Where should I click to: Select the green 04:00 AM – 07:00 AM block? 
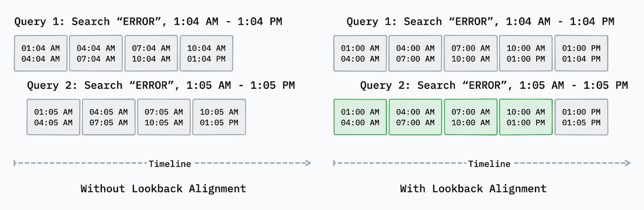tap(415, 117)
